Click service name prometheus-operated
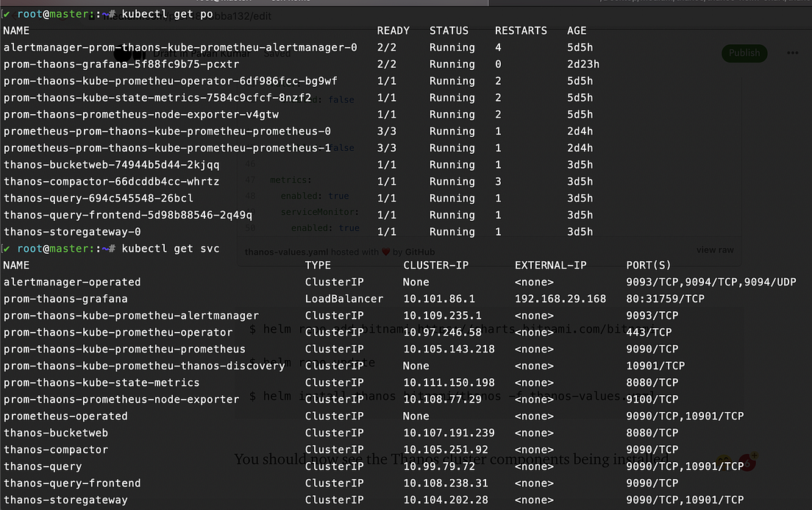This screenshot has height=510, width=812. (65, 417)
